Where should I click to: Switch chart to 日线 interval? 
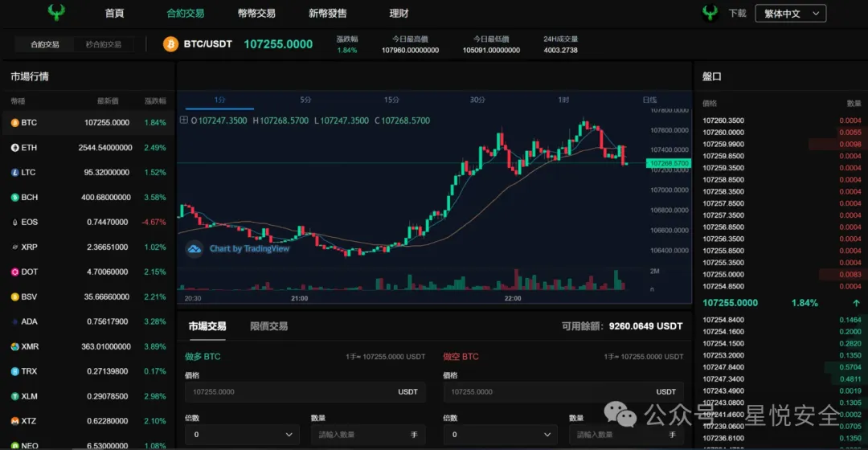pyautogui.click(x=649, y=100)
